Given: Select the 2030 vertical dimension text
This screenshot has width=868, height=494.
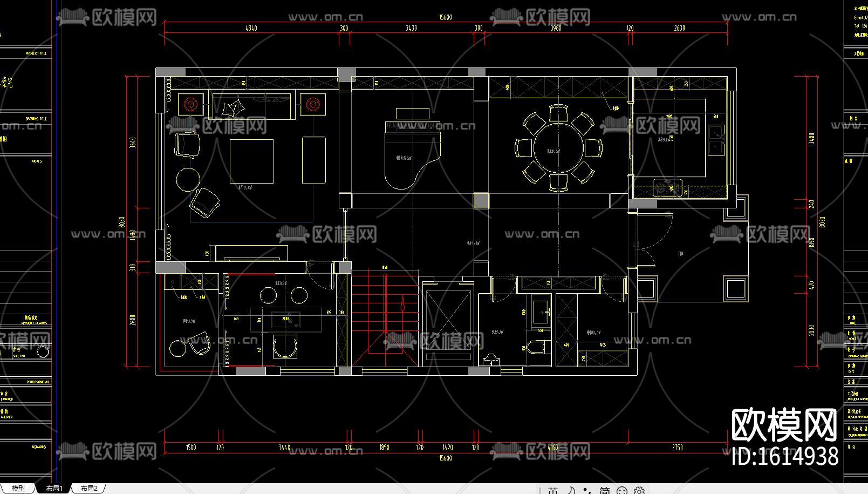Looking at the screenshot, I should pos(812,330).
